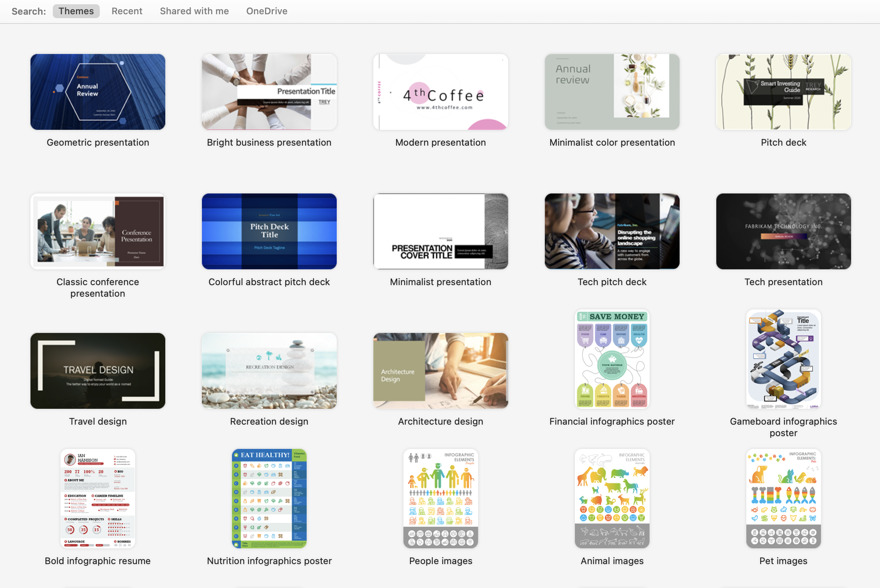Select the Geometric presentation template

tap(98, 91)
